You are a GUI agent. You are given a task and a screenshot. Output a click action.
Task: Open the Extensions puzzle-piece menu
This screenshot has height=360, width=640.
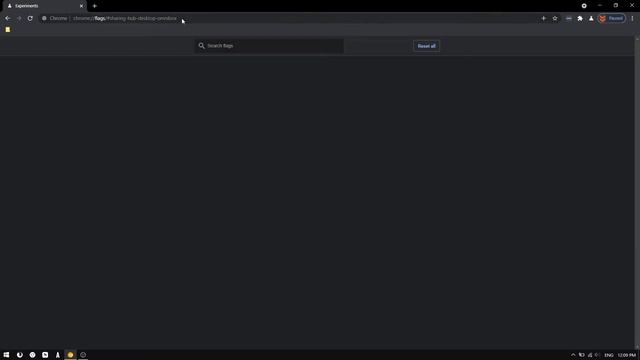click(x=580, y=18)
